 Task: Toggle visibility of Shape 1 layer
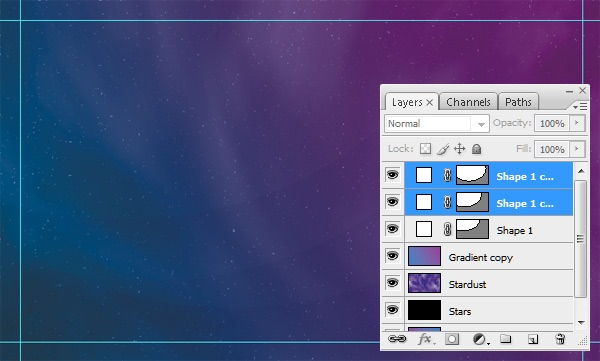pyautogui.click(x=393, y=229)
